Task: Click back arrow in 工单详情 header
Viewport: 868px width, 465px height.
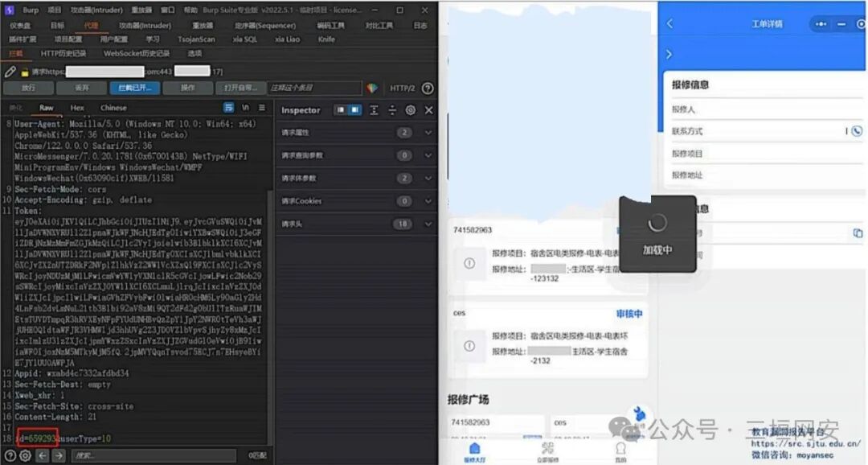Action: click(669, 24)
